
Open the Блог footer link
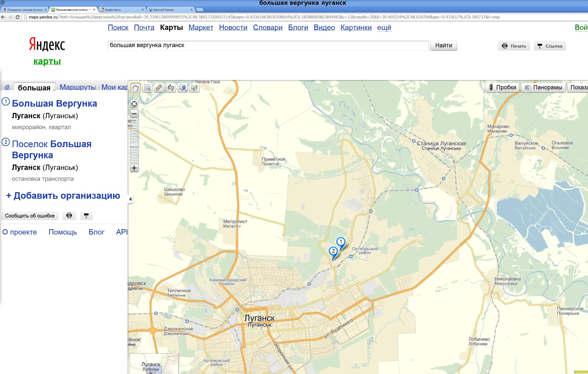click(96, 232)
